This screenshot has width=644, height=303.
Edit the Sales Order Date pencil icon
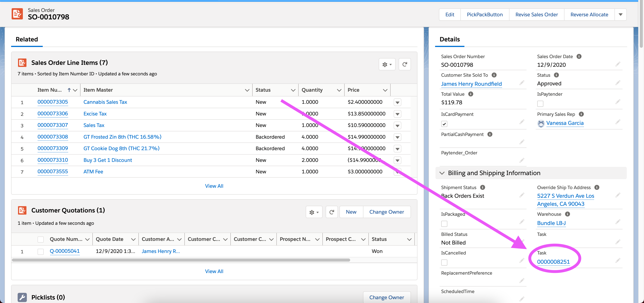[x=618, y=65]
